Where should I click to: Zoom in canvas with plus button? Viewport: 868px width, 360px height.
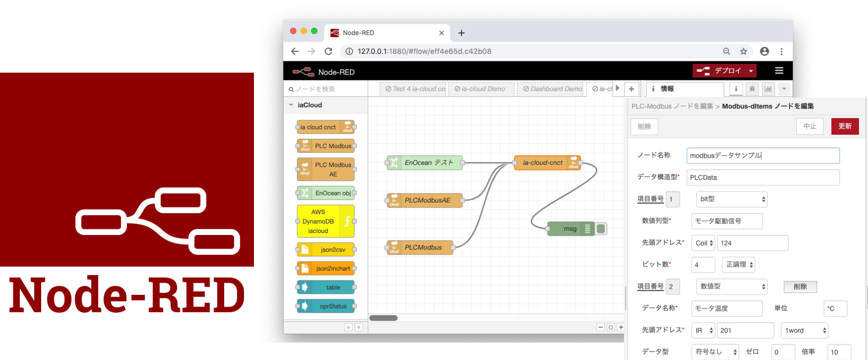point(621,327)
